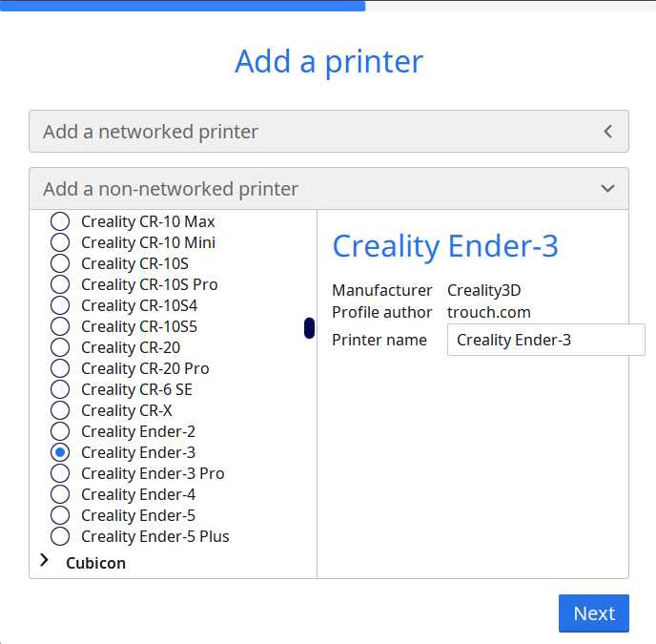Pick the Creality CR-10S5 printer

(60, 326)
